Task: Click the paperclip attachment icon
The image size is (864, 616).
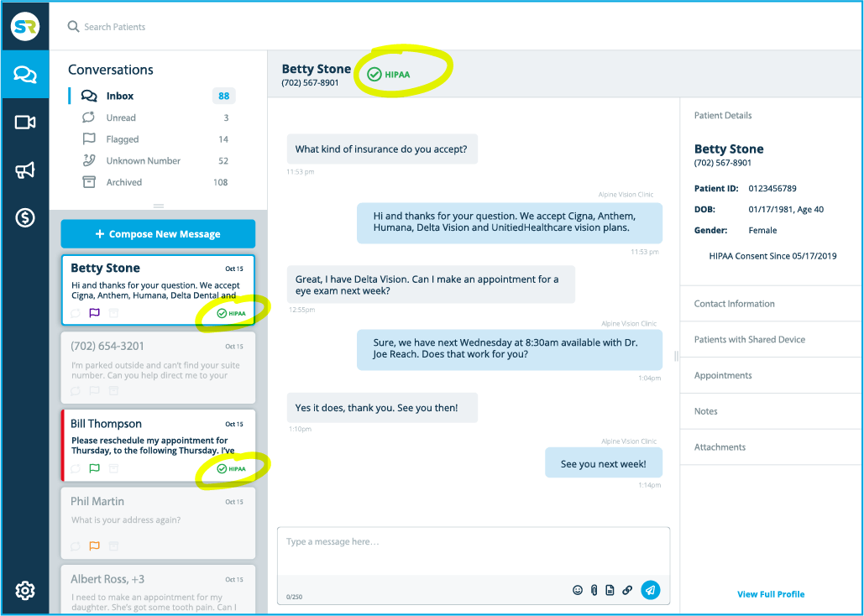Action: (594, 590)
